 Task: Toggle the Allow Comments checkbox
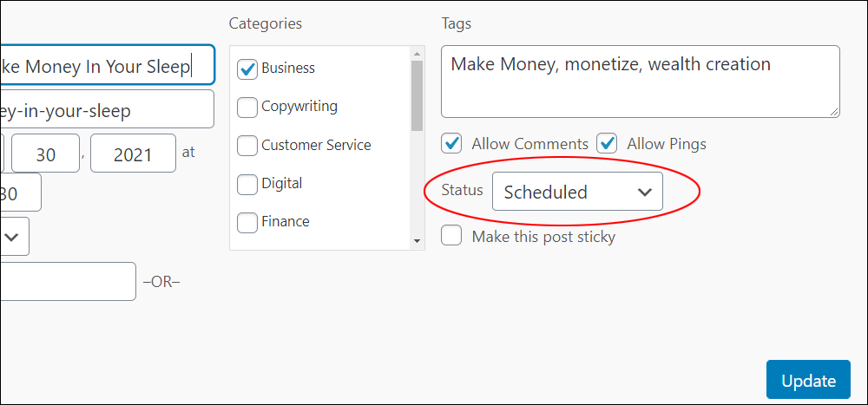coord(451,144)
